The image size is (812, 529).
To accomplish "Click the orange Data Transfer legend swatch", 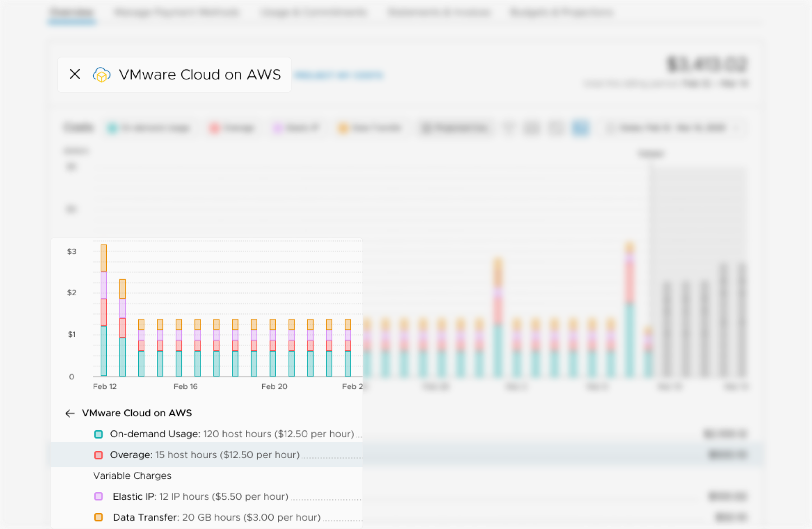I will [x=98, y=517].
